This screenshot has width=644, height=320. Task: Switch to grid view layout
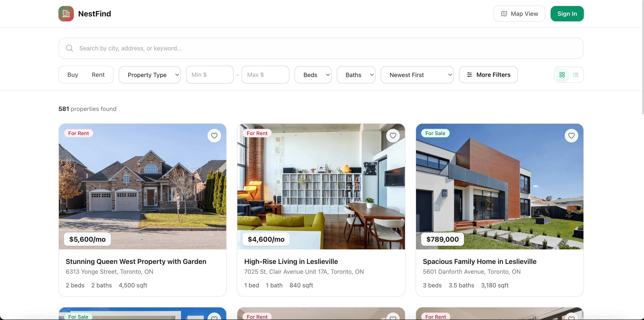(562, 74)
